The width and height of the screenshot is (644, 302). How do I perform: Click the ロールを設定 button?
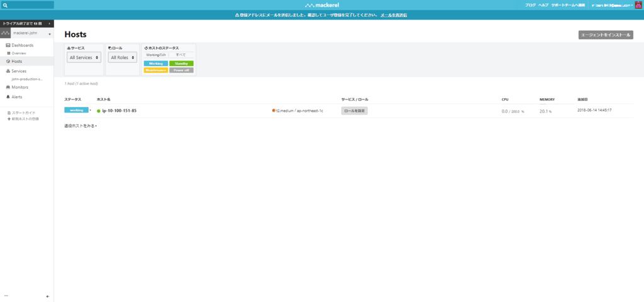tap(355, 111)
